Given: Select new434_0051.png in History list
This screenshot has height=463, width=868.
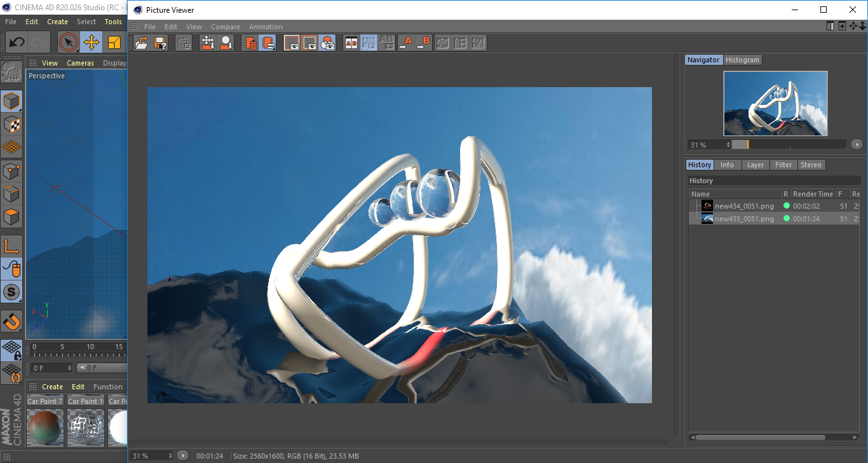Looking at the screenshot, I should click(744, 206).
